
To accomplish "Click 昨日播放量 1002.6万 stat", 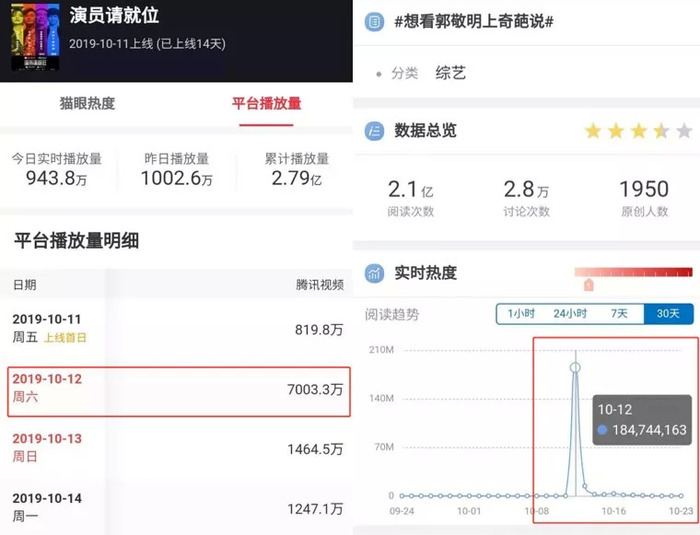I will tap(177, 170).
